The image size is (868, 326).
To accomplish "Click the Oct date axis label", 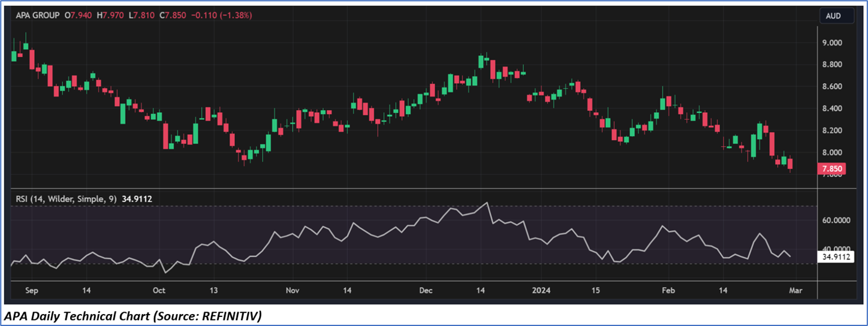I will click(x=159, y=291).
